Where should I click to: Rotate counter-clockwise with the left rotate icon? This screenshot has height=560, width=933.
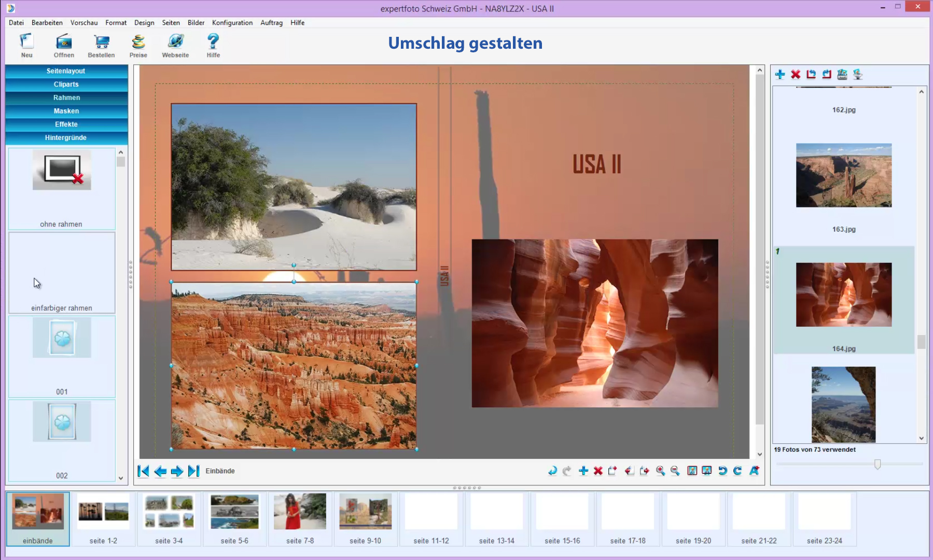pos(722,470)
